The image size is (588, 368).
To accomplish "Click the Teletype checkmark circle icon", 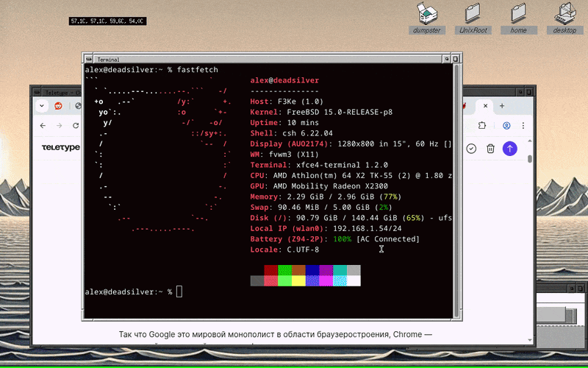I will (x=471, y=149).
